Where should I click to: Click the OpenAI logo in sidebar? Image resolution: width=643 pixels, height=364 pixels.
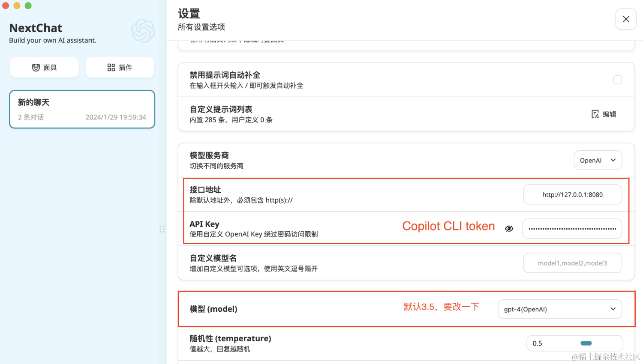[143, 30]
